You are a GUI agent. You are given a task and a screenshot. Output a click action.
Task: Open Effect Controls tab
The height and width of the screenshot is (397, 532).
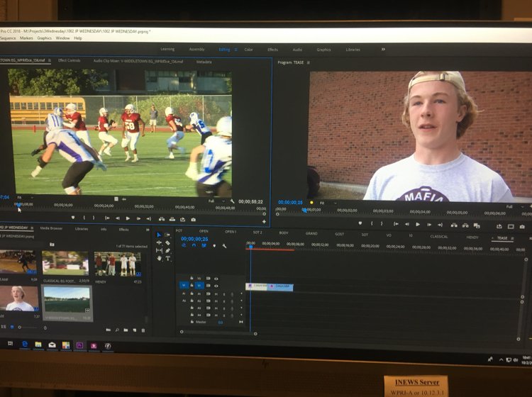tap(70, 60)
